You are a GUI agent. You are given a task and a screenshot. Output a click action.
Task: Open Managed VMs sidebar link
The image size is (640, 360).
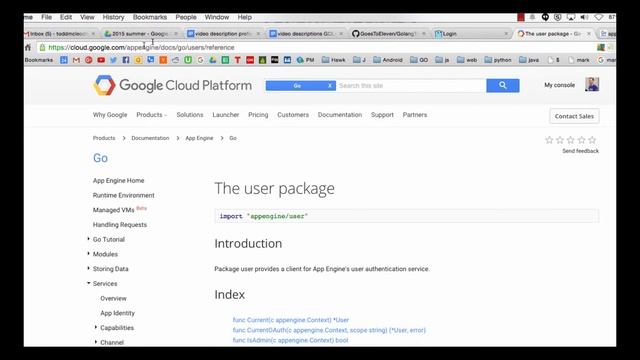(114, 210)
